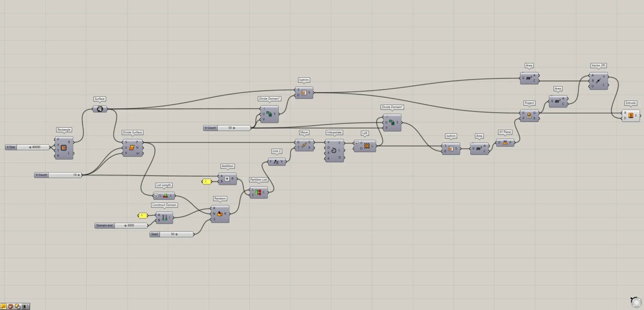This screenshot has width=644, height=310.
Task: Click the Random component icon
Action: (220, 214)
